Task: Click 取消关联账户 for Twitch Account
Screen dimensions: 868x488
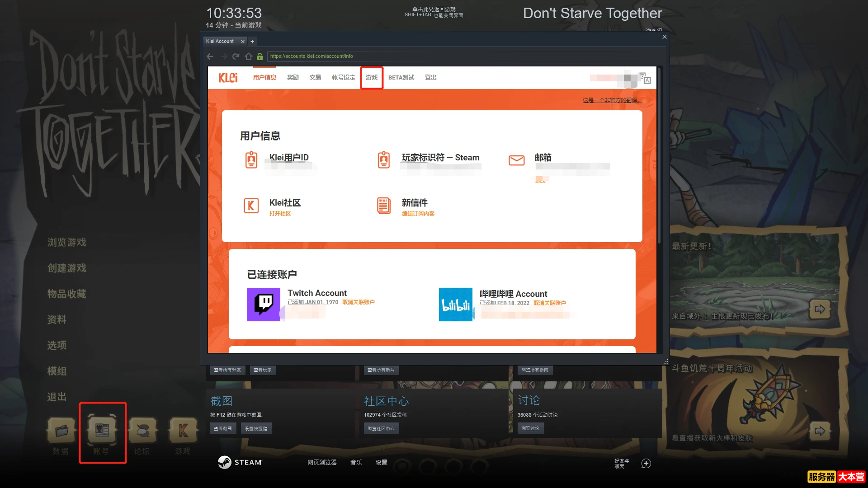Action: [358, 302]
